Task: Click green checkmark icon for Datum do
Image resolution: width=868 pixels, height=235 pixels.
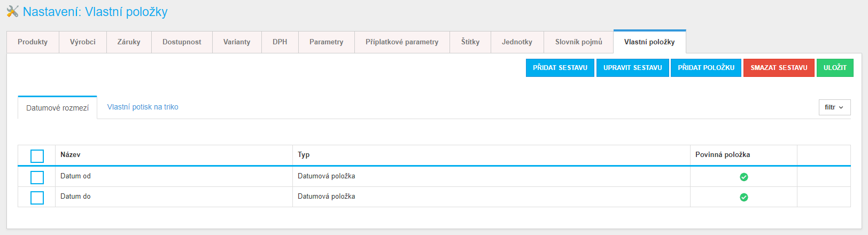Action: tap(743, 197)
